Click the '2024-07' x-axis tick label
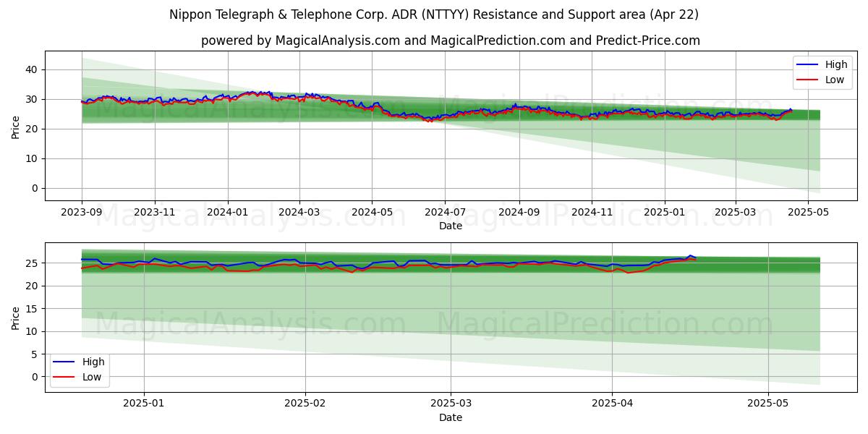Screen dimensions: 868x434 click(445, 212)
